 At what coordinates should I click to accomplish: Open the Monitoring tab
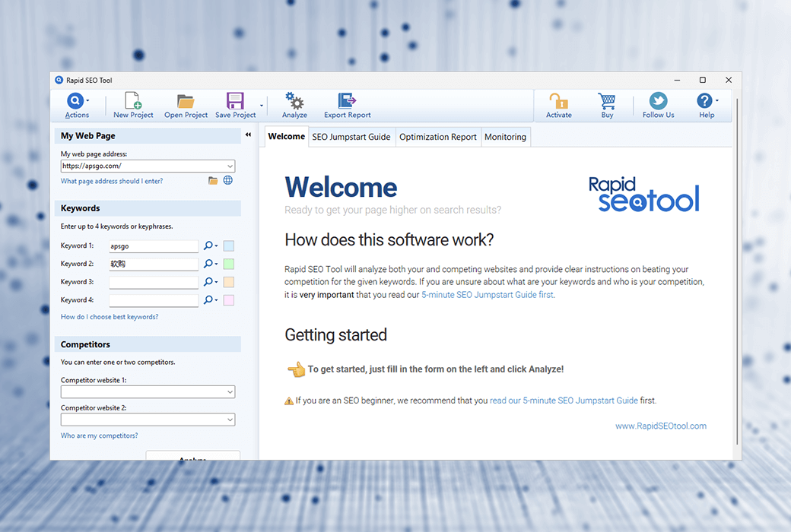click(505, 137)
